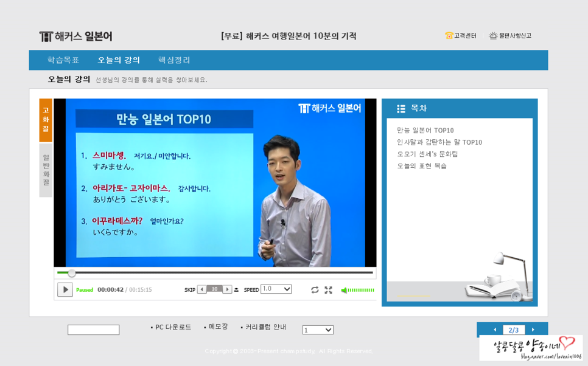Enter fullscreen video mode
Image resolution: width=588 pixels, height=366 pixels.
tap(329, 289)
